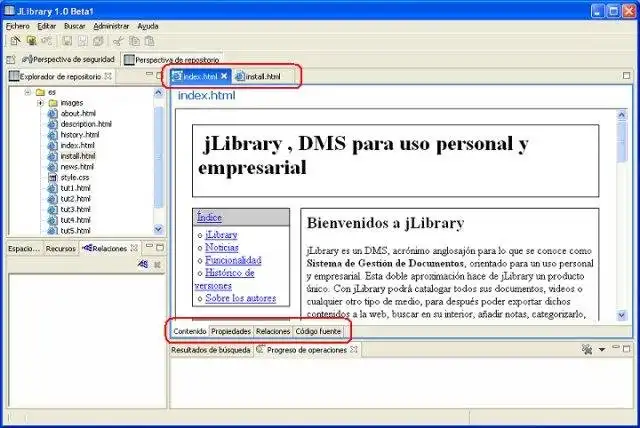Collapse the es folder node
Screen dimensions: 640x428
[x=27, y=92]
